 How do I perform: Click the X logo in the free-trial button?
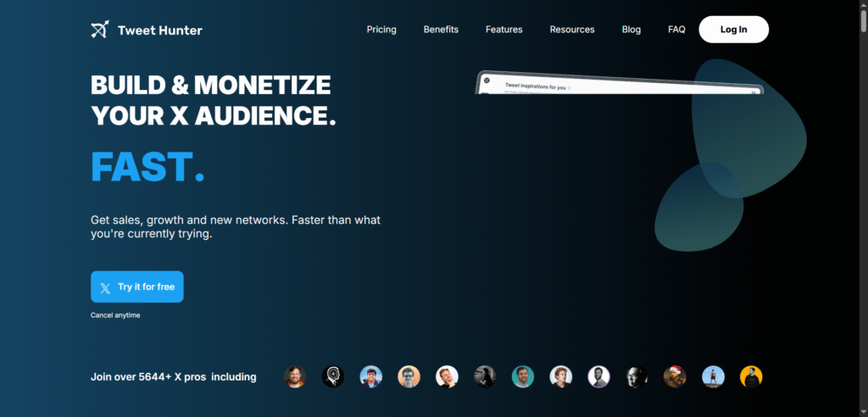105,287
